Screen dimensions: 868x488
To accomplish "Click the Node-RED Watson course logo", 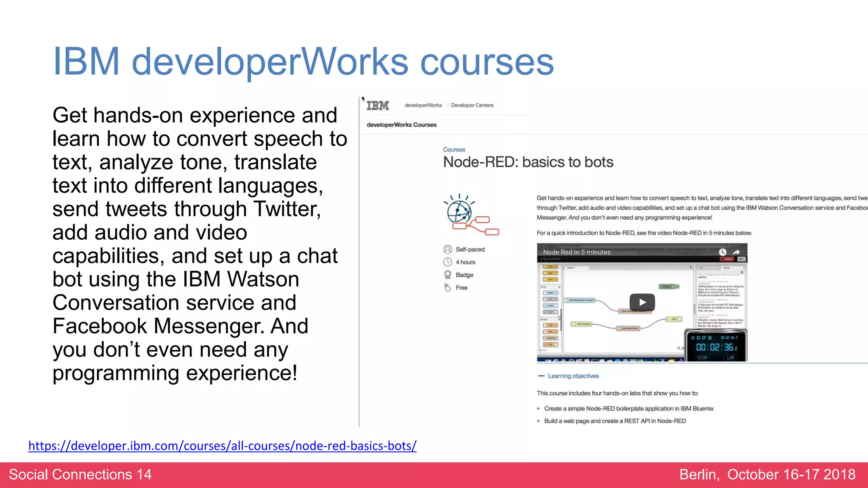I will (470, 215).
